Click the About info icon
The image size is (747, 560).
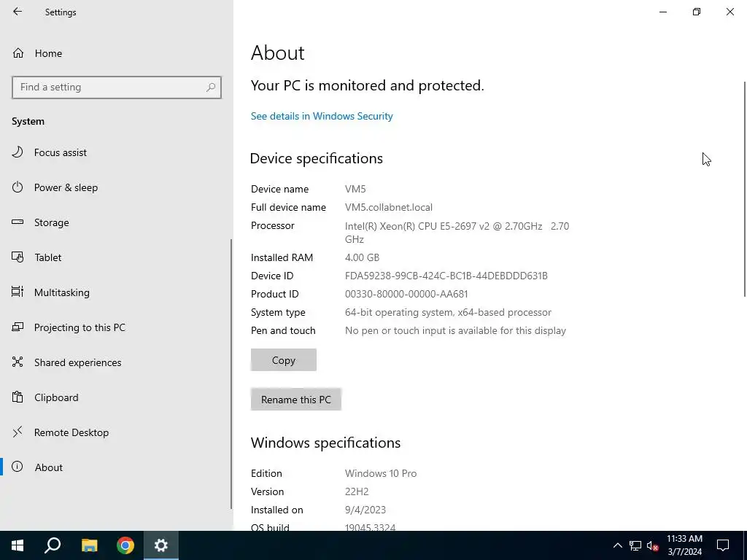click(18, 467)
